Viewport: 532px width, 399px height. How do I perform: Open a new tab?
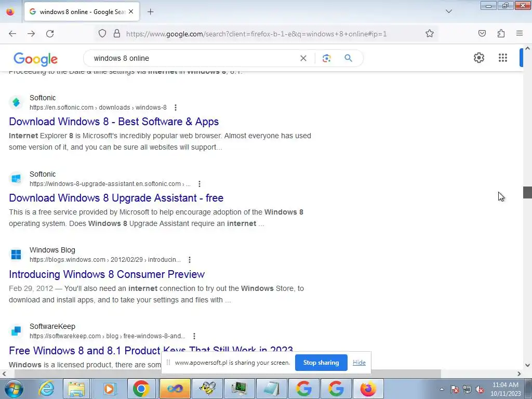151,12
